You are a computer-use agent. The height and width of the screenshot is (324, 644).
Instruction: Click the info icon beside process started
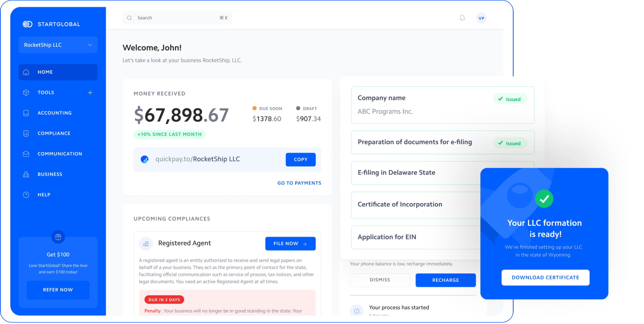pyautogui.click(x=357, y=311)
